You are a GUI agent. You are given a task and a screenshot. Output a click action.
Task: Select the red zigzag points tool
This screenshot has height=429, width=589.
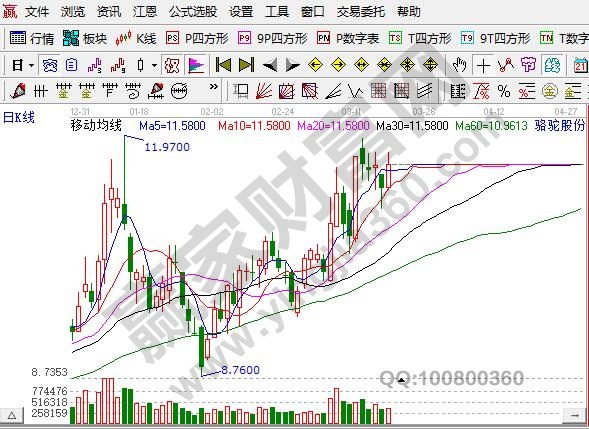point(506,65)
